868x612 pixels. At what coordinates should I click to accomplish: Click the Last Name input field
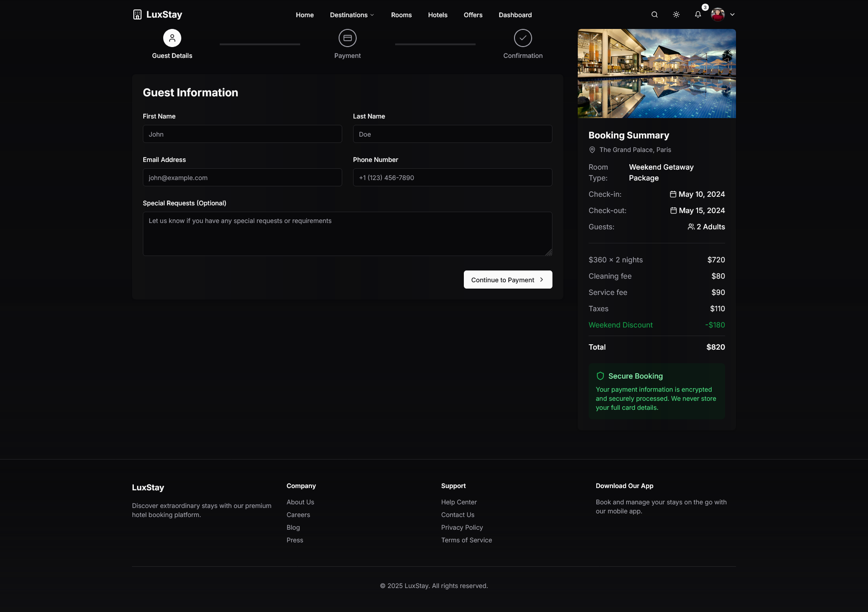[453, 134]
